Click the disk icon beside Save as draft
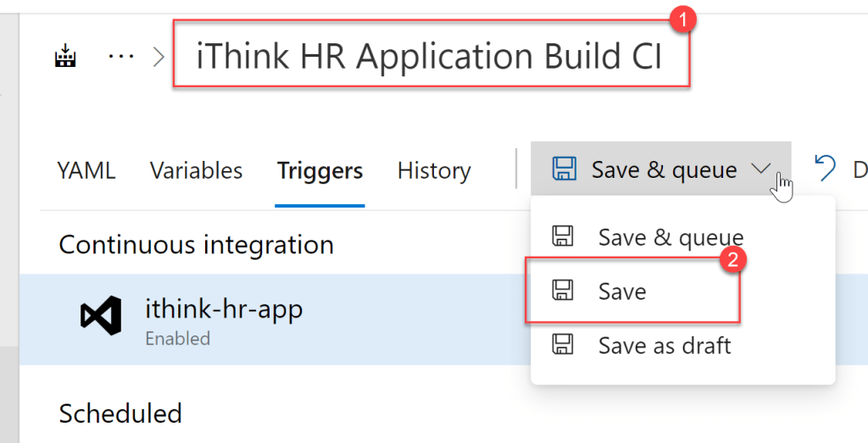 click(x=562, y=345)
